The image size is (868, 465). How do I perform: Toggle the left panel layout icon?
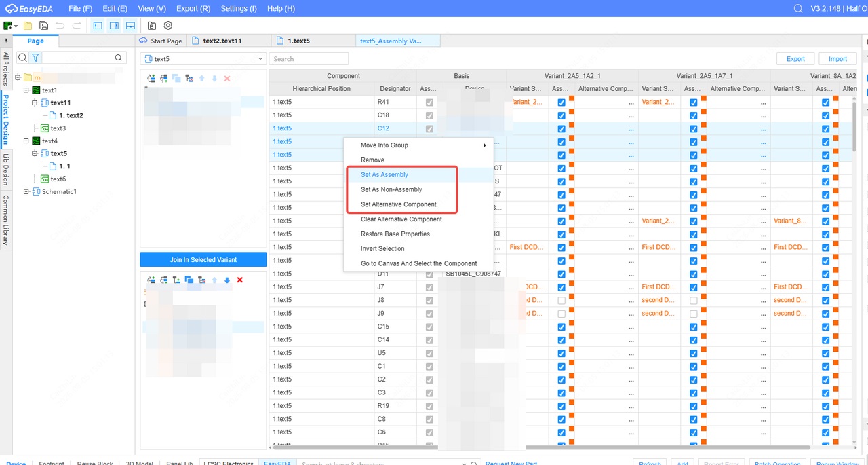coord(98,26)
